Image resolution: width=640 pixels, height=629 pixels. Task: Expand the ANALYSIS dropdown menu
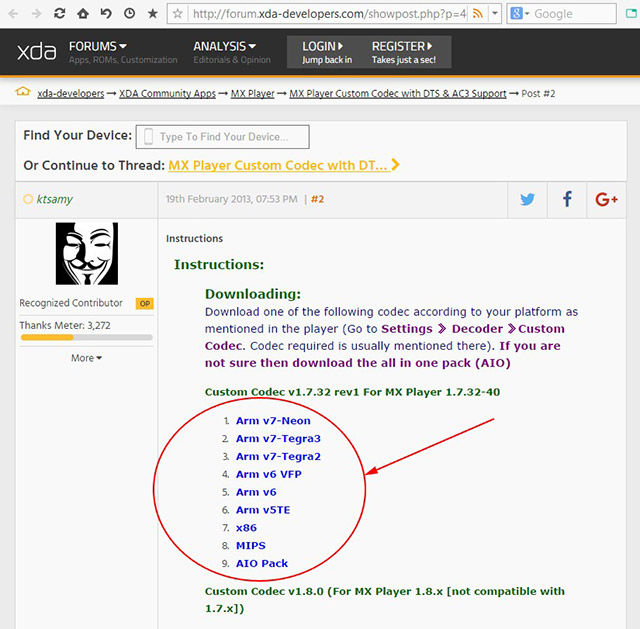coord(224,46)
